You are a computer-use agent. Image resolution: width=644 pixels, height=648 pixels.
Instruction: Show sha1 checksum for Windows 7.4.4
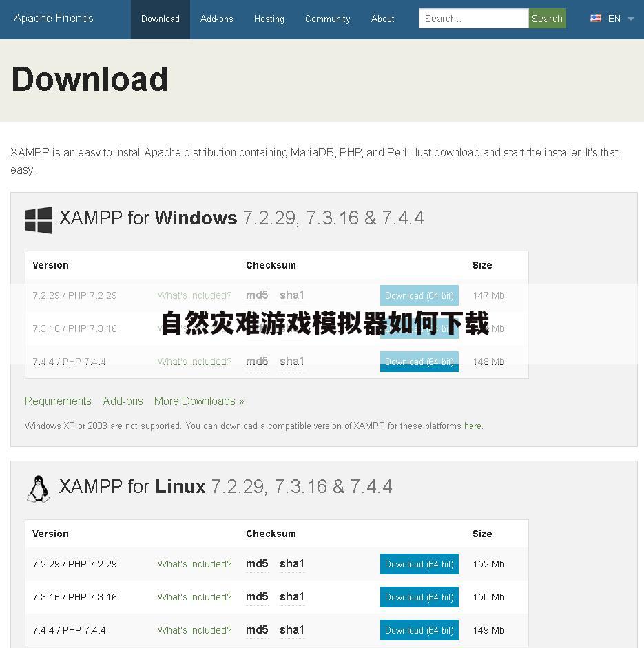coord(292,362)
